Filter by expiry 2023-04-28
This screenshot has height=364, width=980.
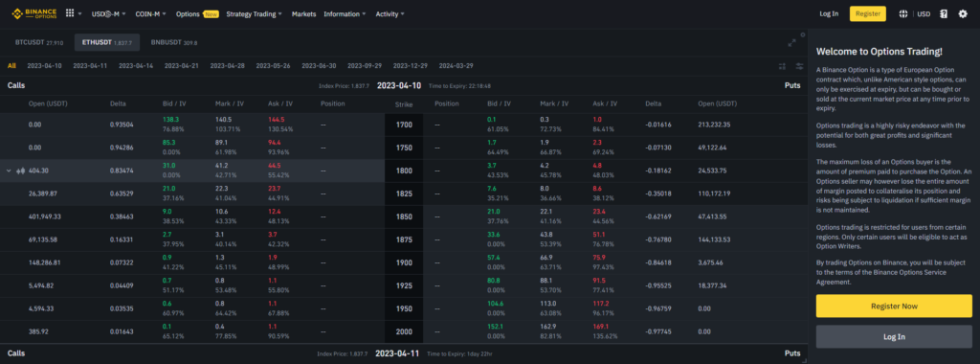[x=228, y=66]
